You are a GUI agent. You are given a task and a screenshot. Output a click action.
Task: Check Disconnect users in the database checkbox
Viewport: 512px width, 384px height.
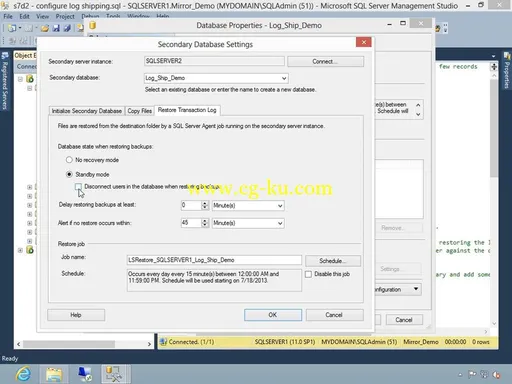point(78,186)
